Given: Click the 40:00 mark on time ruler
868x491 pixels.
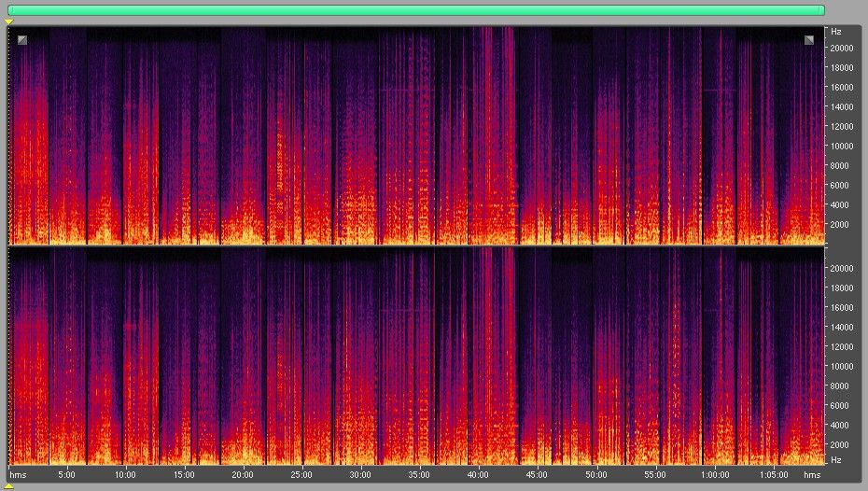Looking at the screenshot, I should (478, 475).
